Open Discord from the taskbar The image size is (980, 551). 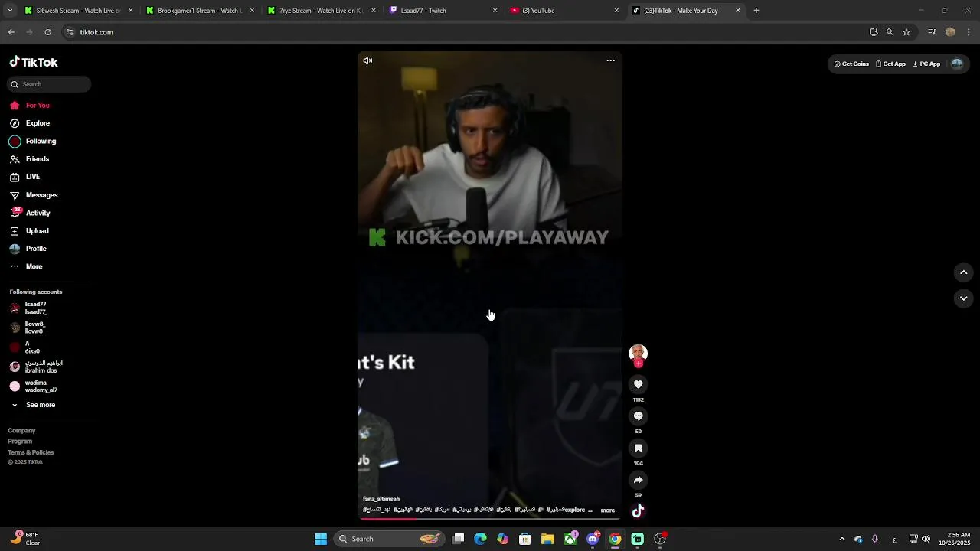(x=593, y=539)
